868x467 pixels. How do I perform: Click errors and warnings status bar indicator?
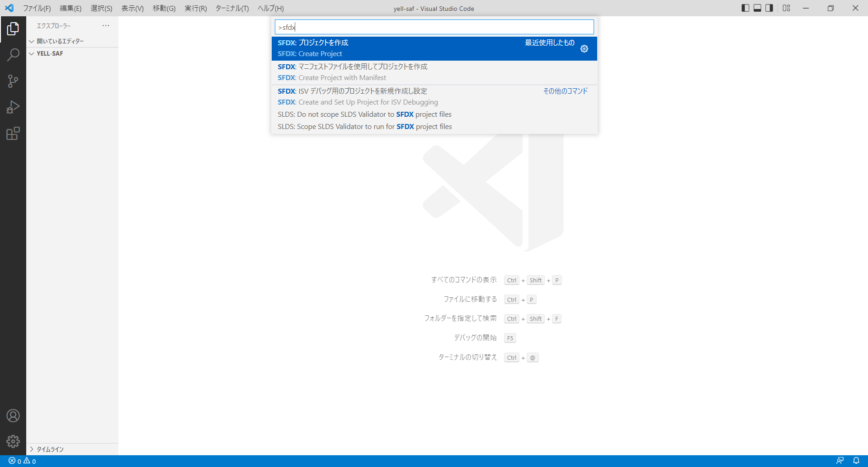(22, 461)
